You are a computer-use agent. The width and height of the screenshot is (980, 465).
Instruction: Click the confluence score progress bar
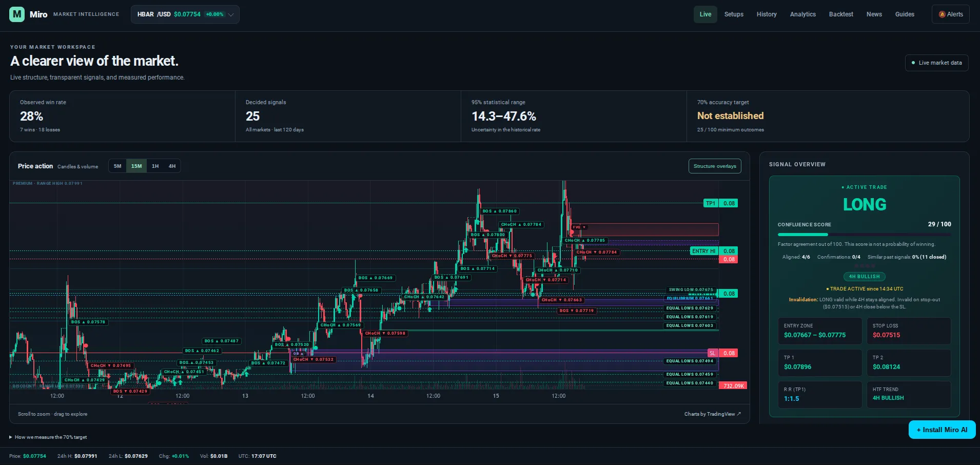[x=864, y=235]
